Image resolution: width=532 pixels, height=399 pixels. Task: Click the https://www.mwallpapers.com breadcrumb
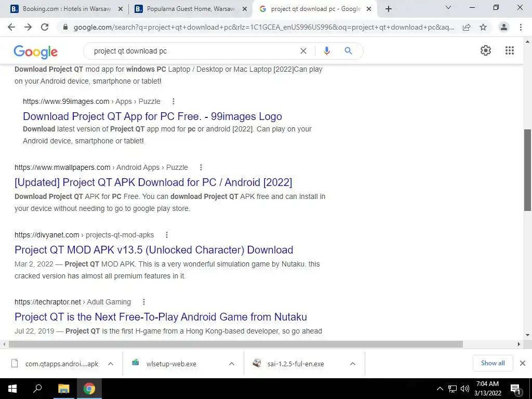click(x=62, y=167)
